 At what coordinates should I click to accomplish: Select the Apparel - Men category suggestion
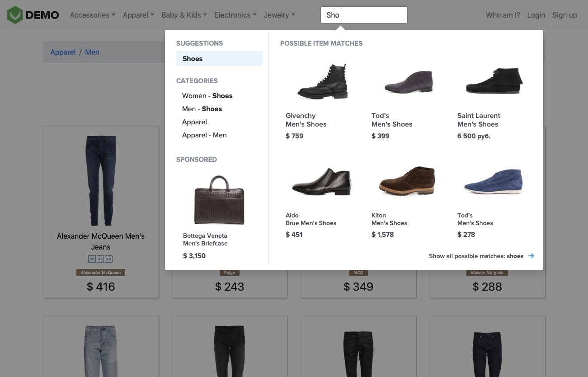tap(204, 135)
